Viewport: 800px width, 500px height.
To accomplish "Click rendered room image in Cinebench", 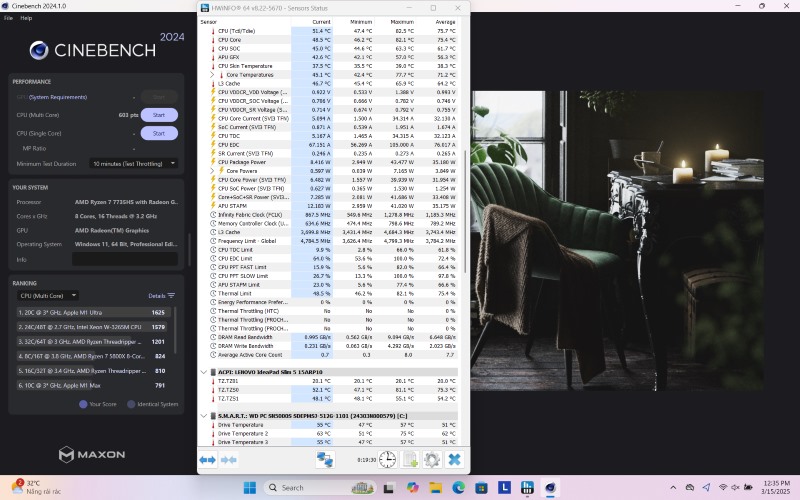I will tap(617, 241).
